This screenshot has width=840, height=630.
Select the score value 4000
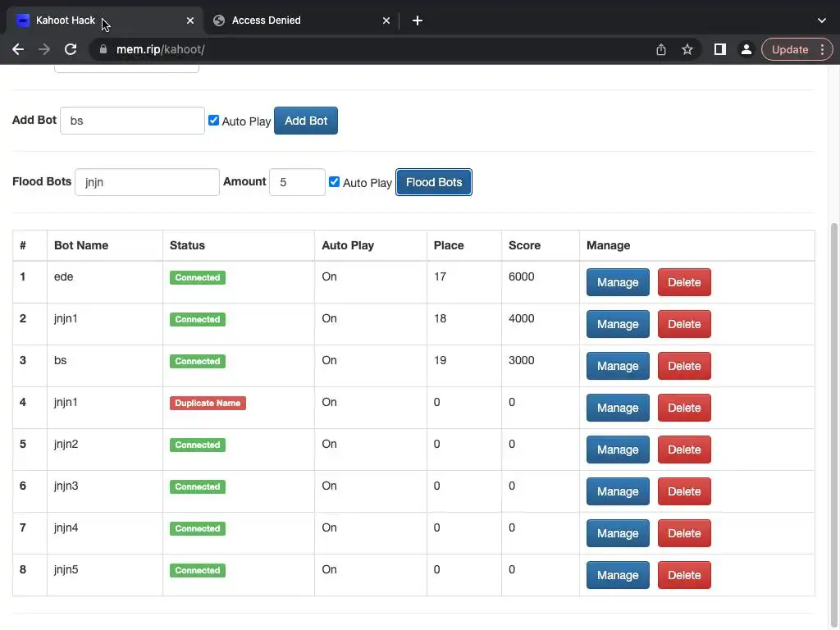[521, 318]
